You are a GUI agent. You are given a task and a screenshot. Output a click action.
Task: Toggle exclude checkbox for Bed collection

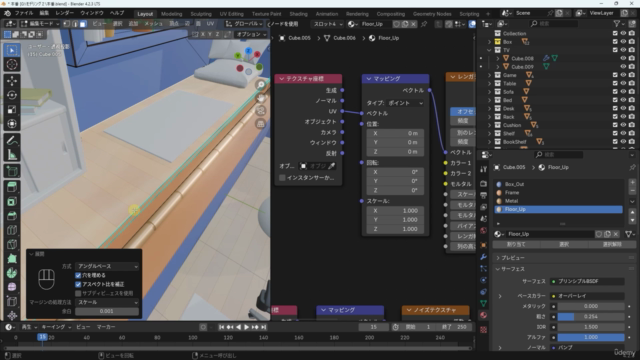pos(615,100)
